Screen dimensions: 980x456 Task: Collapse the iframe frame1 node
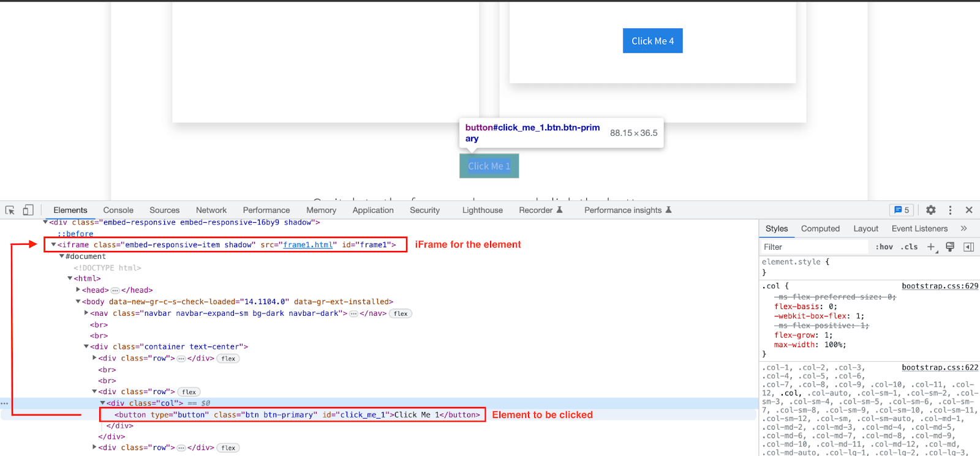[x=53, y=245]
